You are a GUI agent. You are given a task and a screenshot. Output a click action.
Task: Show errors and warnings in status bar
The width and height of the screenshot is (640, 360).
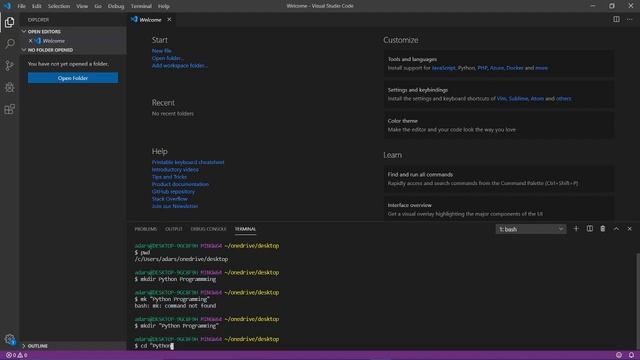tap(16, 355)
